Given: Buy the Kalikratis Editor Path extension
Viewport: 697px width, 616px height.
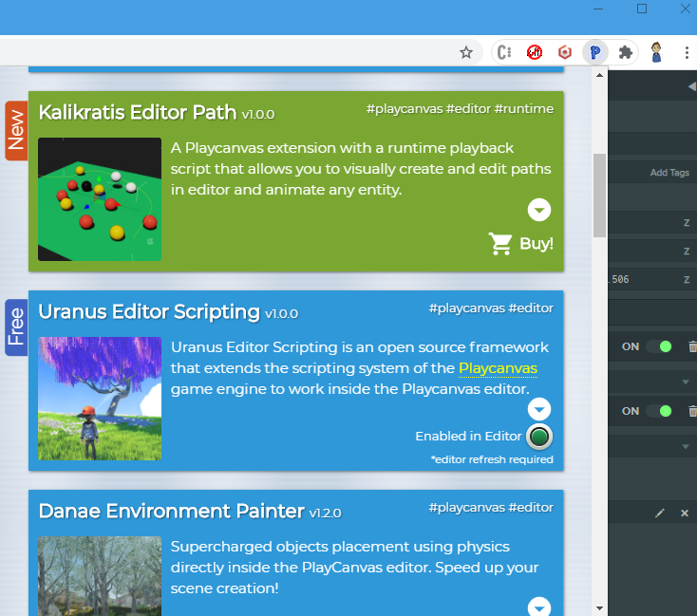Looking at the screenshot, I should (521, 244).
